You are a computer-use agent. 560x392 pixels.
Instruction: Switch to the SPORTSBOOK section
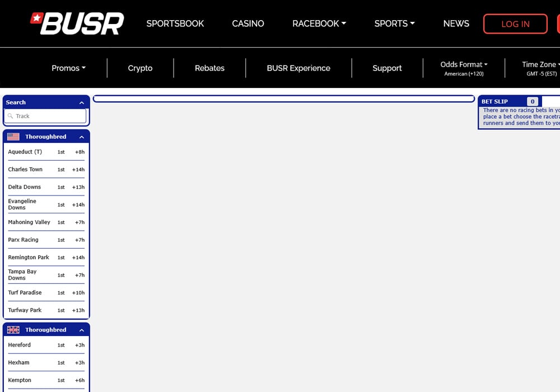175,24
